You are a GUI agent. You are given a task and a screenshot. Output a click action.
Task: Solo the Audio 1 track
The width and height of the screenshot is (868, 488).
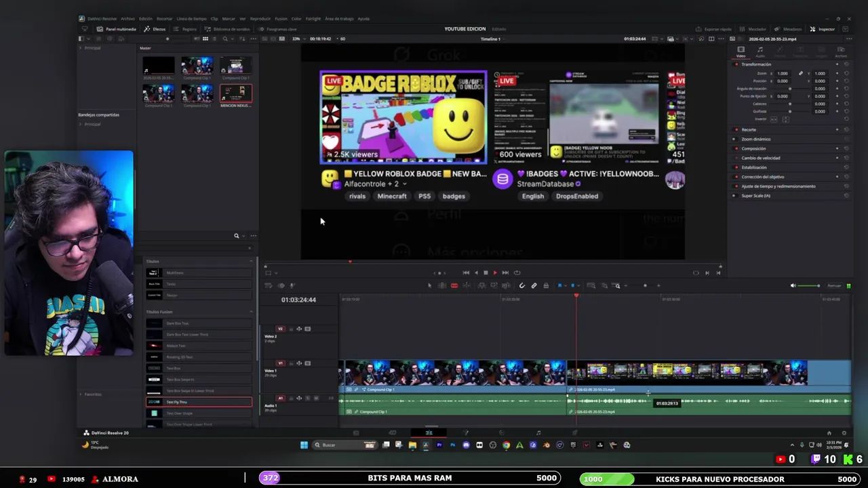tap(308, 398)
